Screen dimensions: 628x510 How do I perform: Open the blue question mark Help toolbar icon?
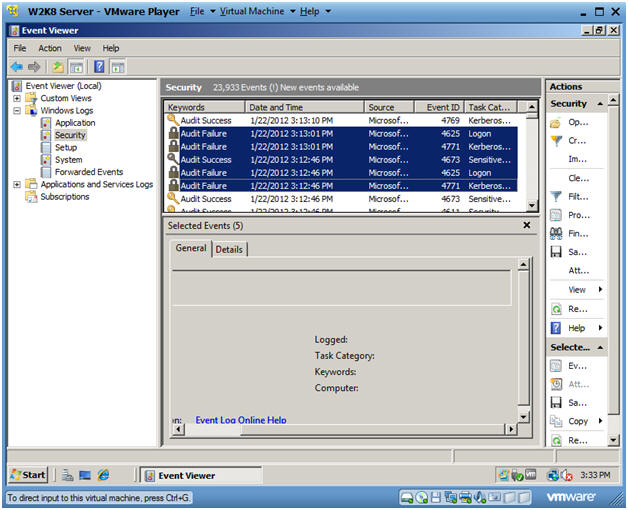(x=99, y=67)
